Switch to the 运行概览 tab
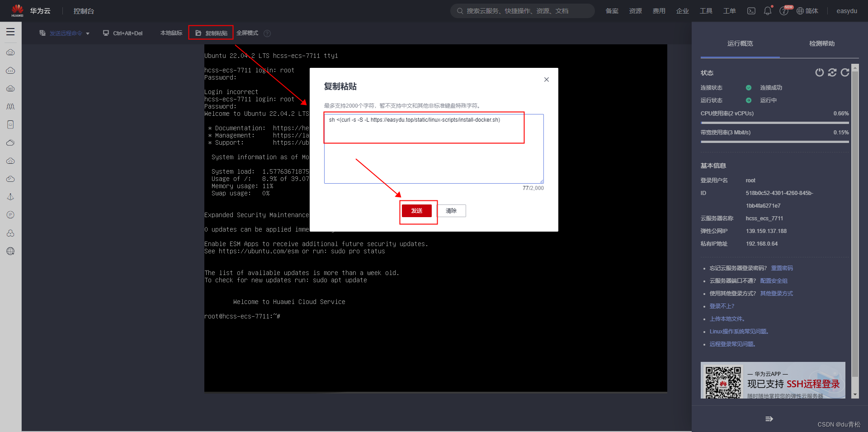868x432 pixels. pyautogui.click(x=740, y=43)
